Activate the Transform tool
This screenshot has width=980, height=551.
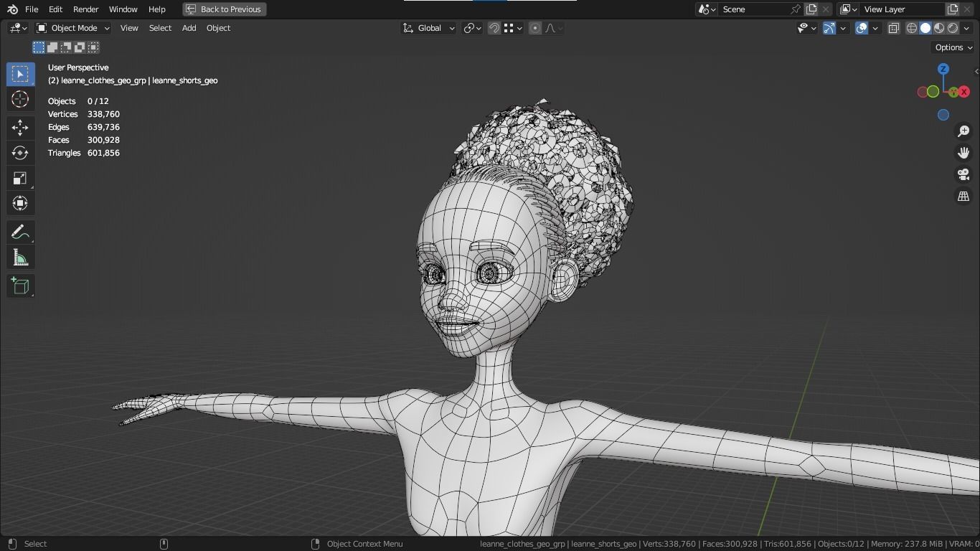tap(20, 203)
